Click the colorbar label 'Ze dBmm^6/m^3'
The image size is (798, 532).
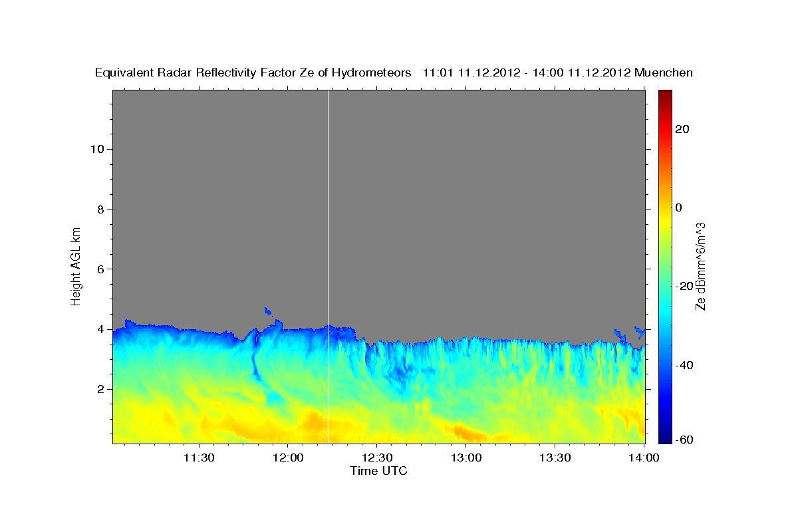[700, 267]
